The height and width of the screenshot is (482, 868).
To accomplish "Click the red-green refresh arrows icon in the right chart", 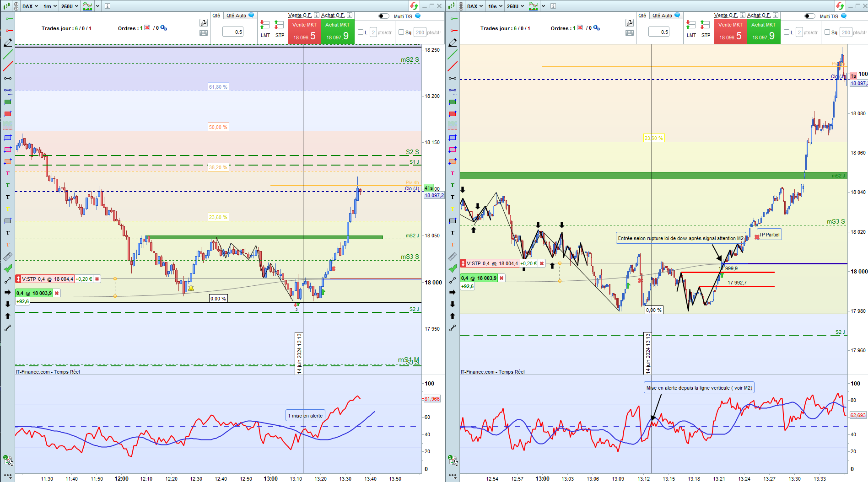I will [840, 6].
